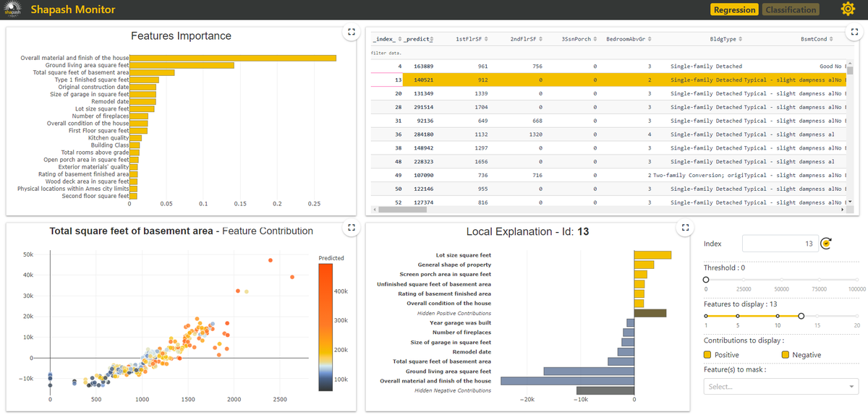Click 'General shape of property' label
Screen dimensions: 868x420
click(x=454, y=265)
